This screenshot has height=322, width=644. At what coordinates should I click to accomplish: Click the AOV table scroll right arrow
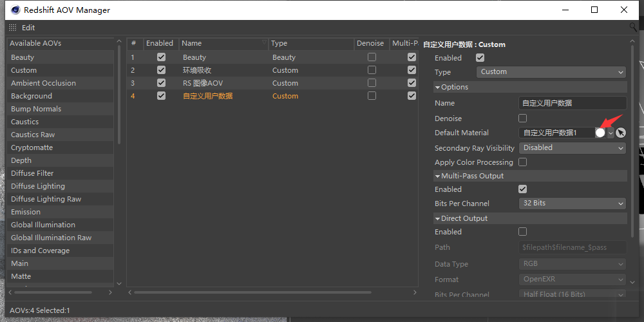pos(414,292)
